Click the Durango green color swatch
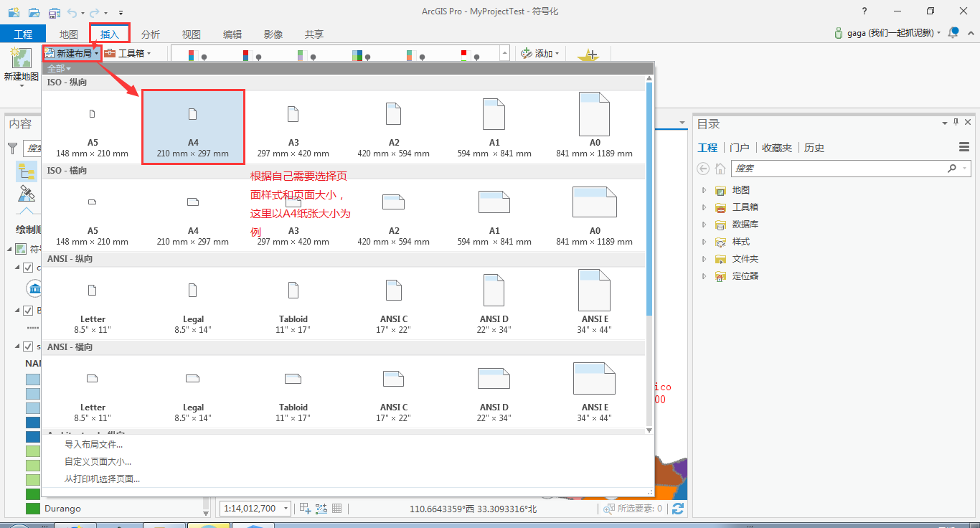Viewport: 980px width, 528px height. click(33, 509)
